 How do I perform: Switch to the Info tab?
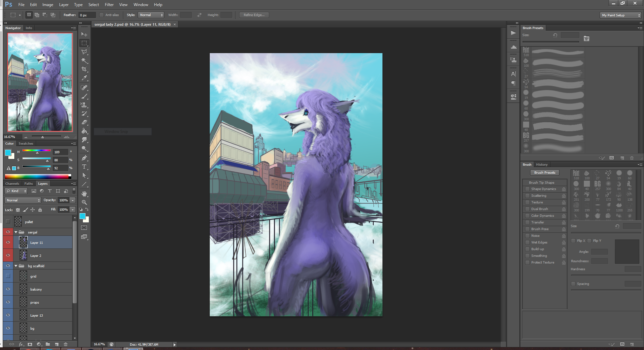click(x=29, y=28)
